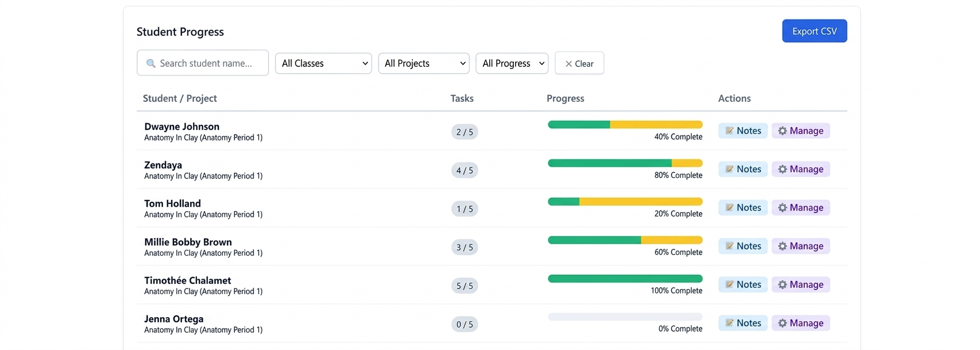Open Notes for Tom Holland
Screen dimensions: 980x350
[x=743, y=208]
